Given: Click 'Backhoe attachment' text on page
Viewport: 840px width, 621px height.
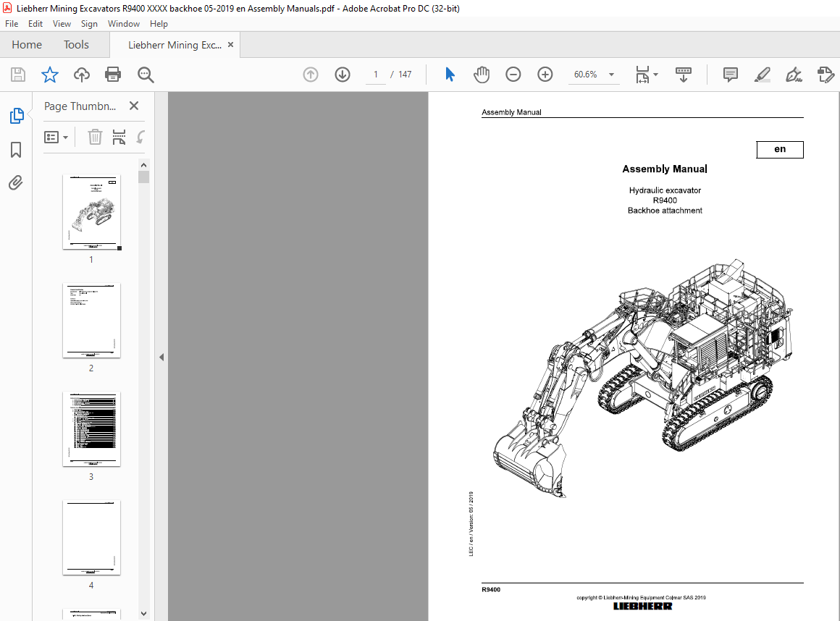Looking at the screenshot, I should click(665, 211).
